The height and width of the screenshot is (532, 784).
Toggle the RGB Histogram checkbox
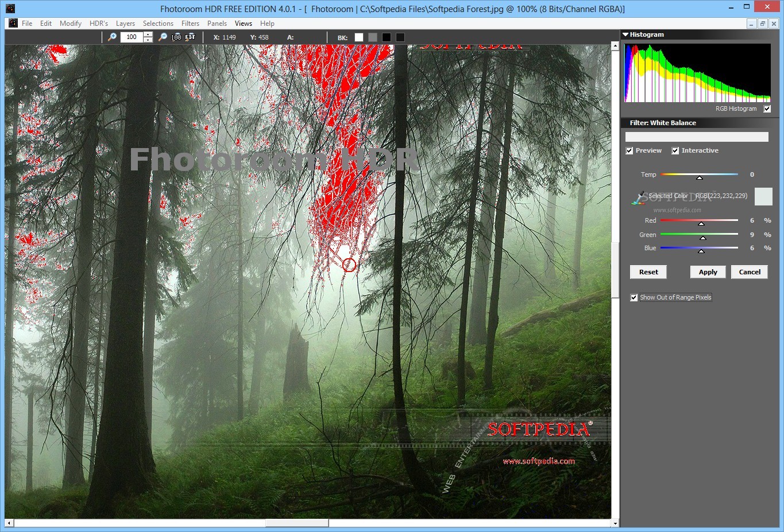pos(767,108)
